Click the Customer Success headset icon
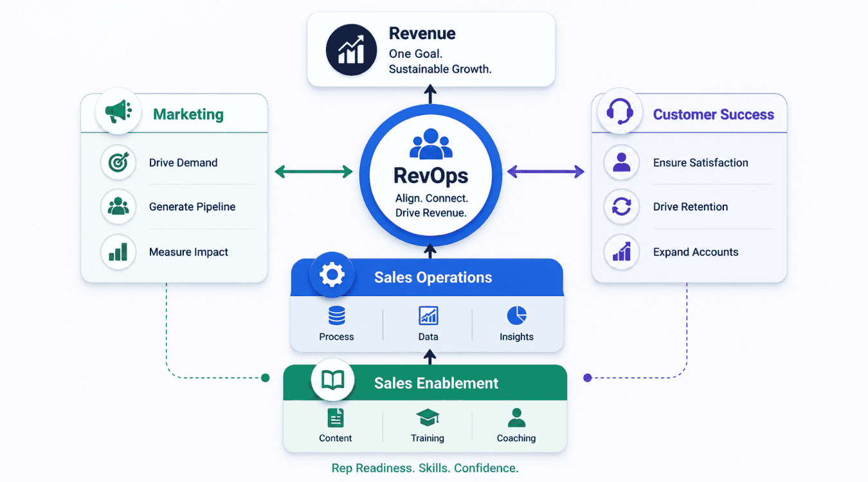868x482 pixels. [x=620, y=112]
